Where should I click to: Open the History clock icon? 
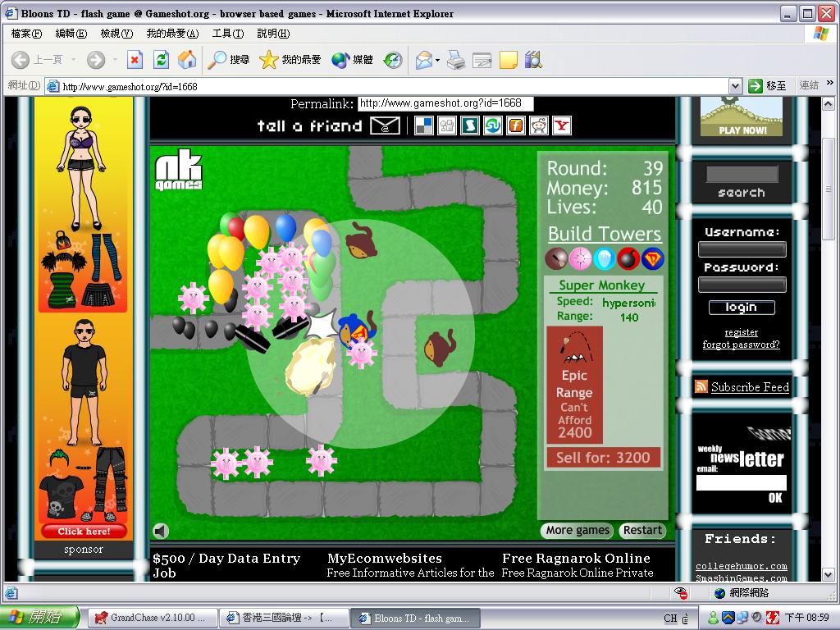click(x=393, y=59)
